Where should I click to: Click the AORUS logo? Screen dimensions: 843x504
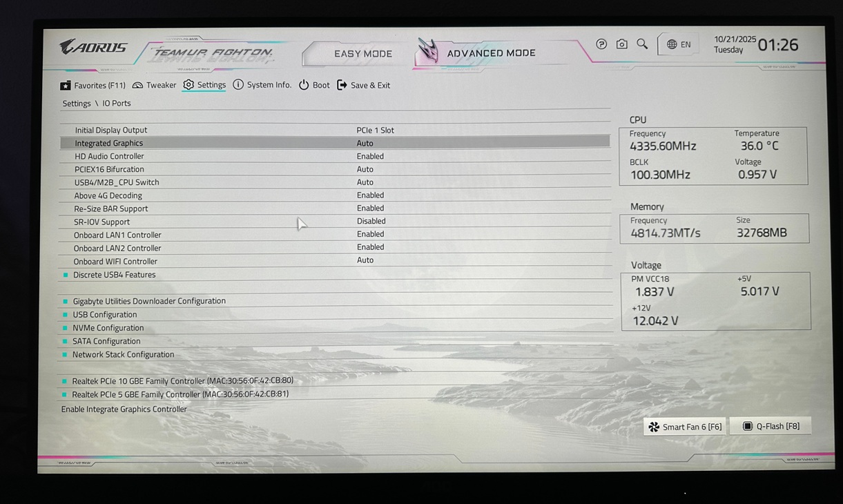point(93,48)
